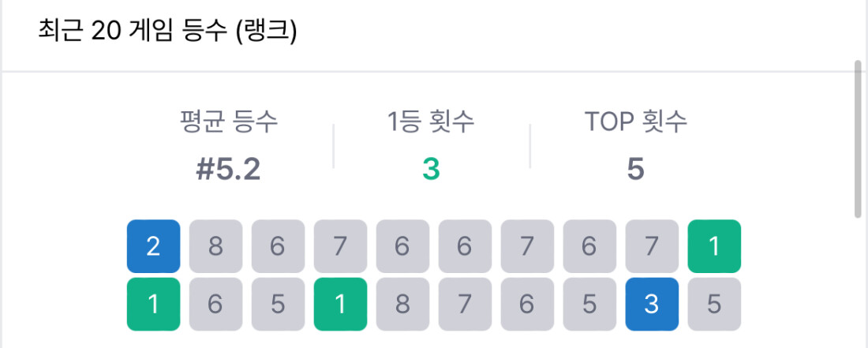
Task: Click the blue rank 2 badge
Action: coord(153,246)
